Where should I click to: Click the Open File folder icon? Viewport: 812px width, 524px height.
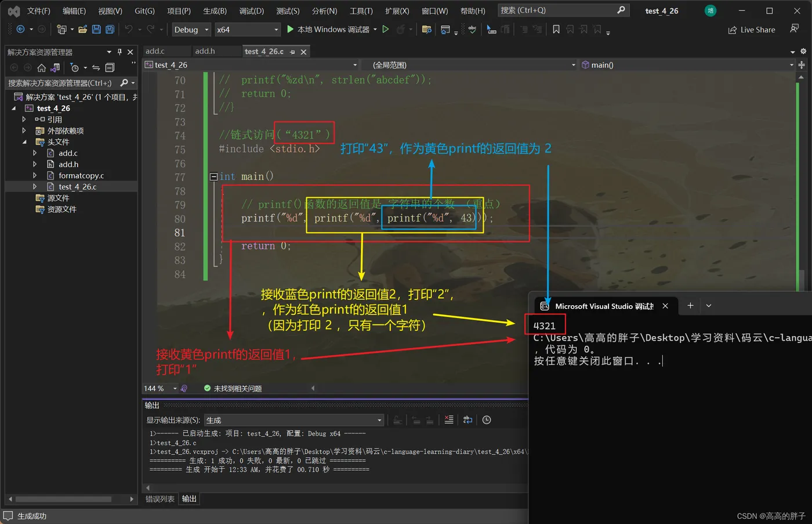point(82,29)
